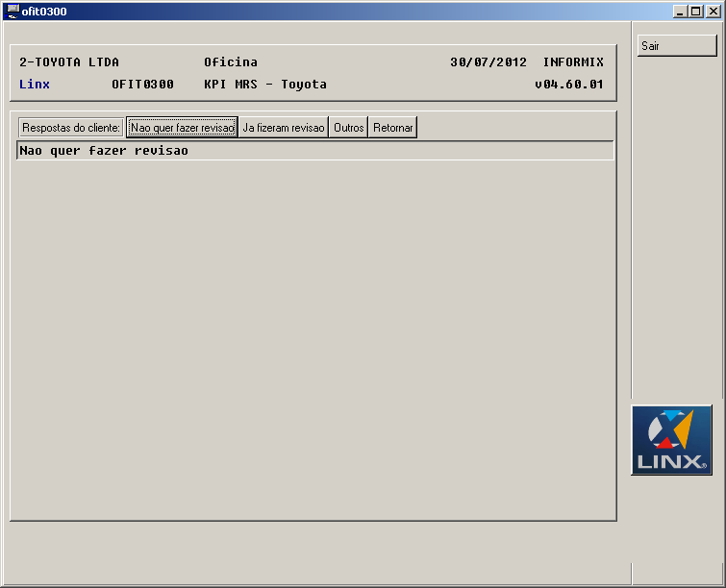Minimize the ofit0300 window

point(679,12)
